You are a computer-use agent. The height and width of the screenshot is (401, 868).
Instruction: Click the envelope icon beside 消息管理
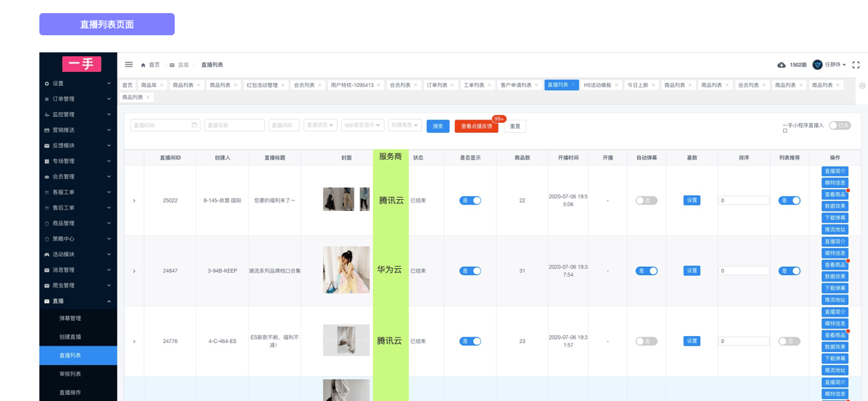click(47, 270)
